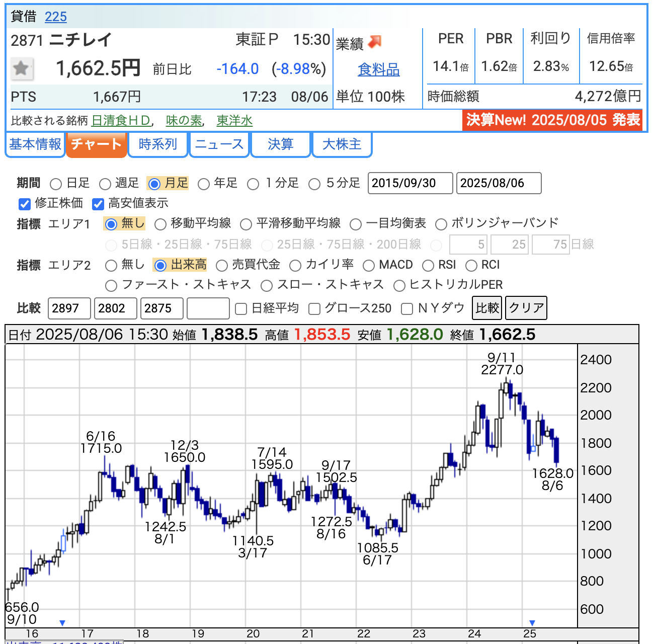Select MACD indicator
This screenshot has height=644, width=653.
tap(368, 265)
